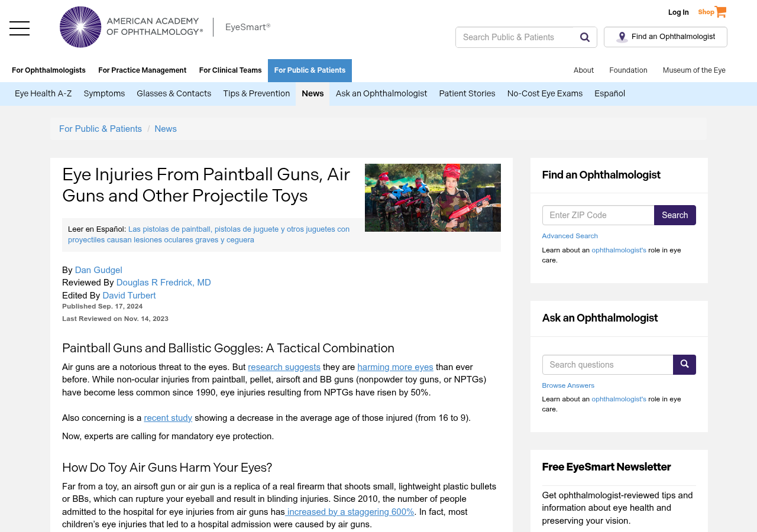Click the shopping cart Shop icon

click(712, 12)
